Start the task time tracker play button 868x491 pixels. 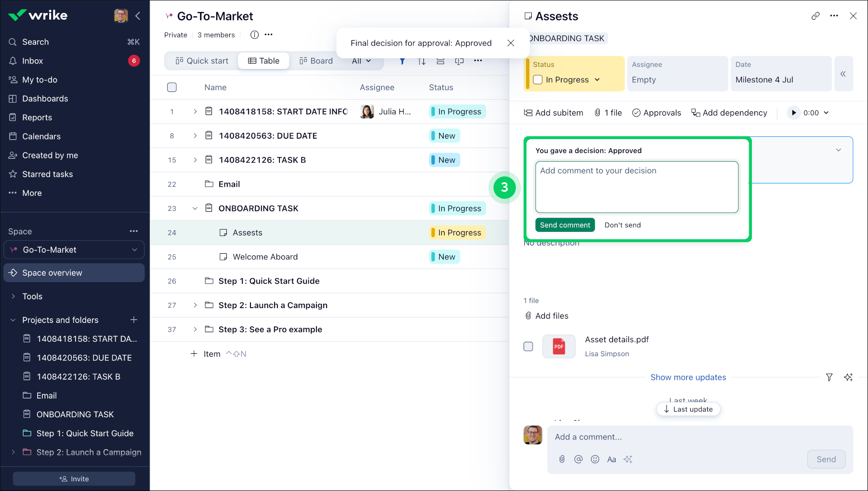793,113
